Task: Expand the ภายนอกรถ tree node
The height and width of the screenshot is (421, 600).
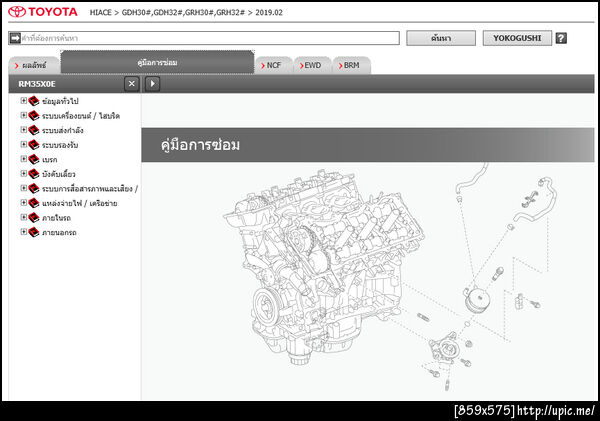Action: click(x=23, y=231)
